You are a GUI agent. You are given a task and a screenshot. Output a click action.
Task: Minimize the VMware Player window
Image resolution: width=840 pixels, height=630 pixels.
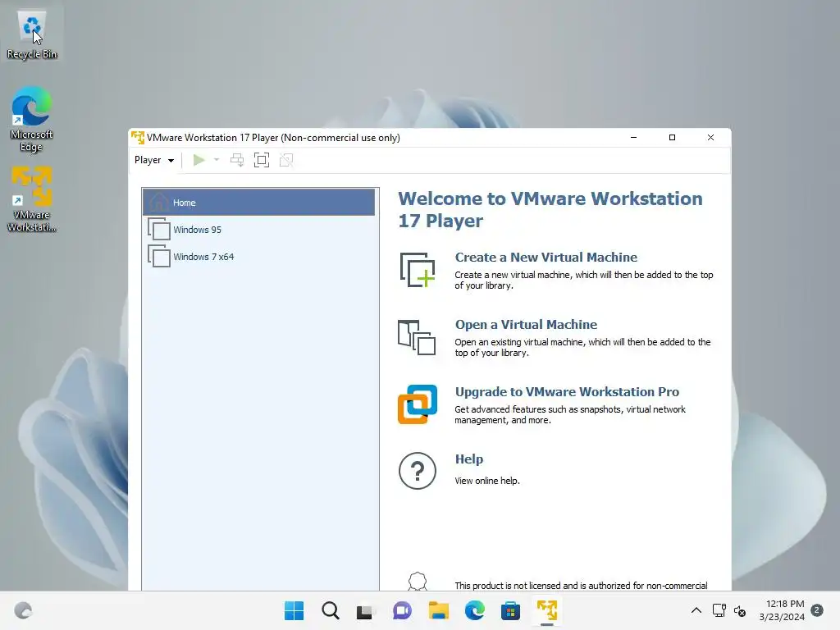[634, 138]
